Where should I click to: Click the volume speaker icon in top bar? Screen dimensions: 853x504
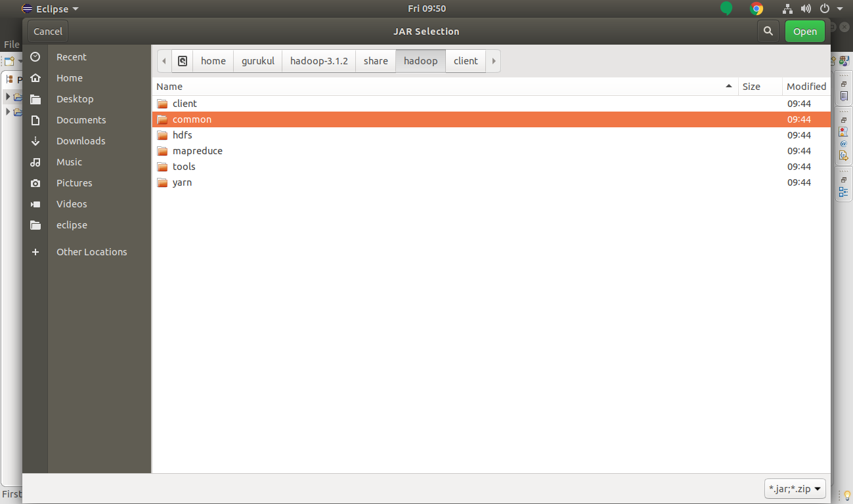point(806,9)
